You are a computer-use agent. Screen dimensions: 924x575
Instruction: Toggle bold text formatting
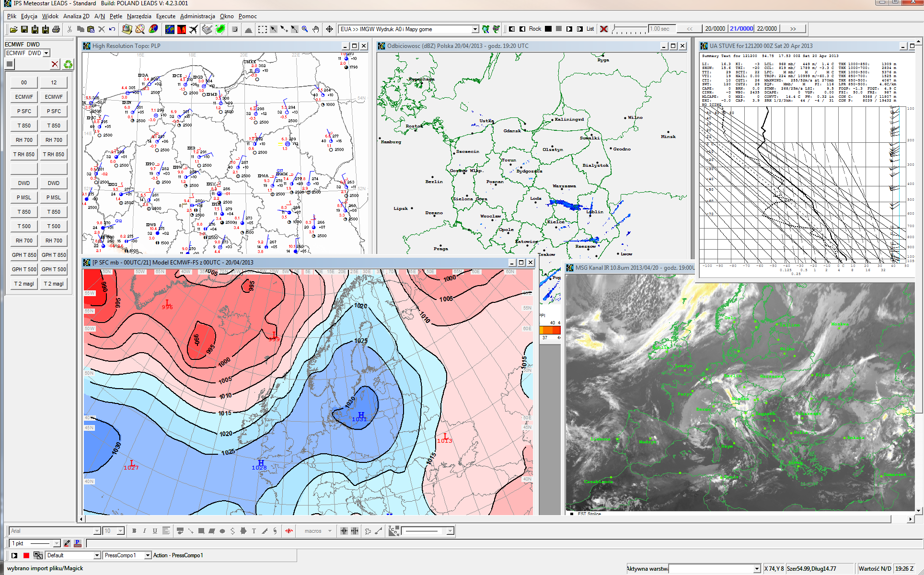[x=134, y=531]
